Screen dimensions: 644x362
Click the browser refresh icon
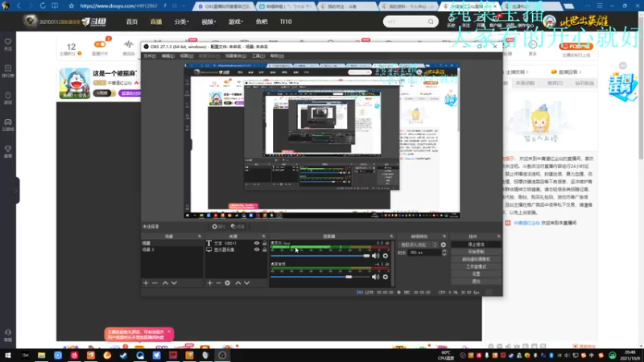(43, 6)
